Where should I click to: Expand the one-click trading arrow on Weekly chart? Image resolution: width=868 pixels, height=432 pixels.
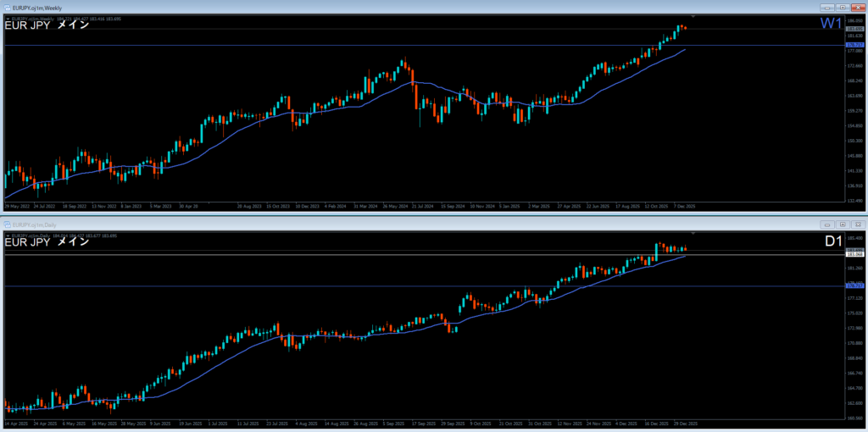pos(8,18)
